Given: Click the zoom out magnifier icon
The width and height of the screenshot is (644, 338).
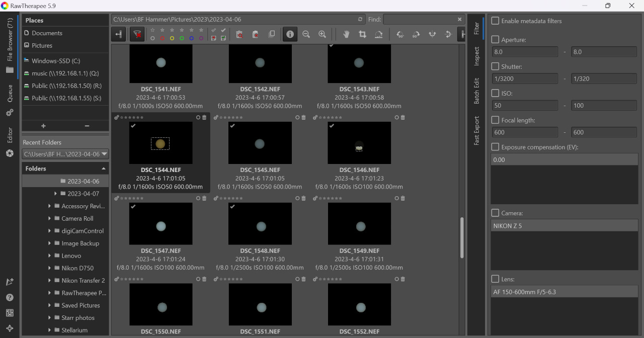Looking at the screenshot, I should click(306, 34).
